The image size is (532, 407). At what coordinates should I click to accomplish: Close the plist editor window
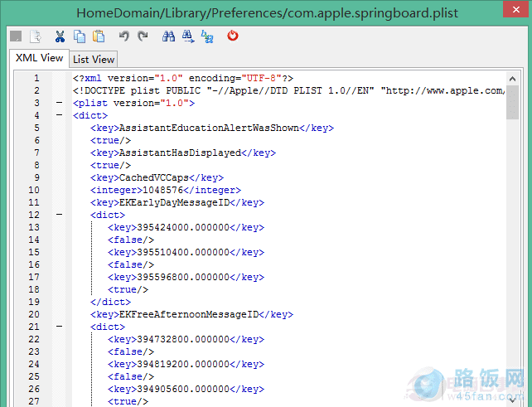click(515, 9)
